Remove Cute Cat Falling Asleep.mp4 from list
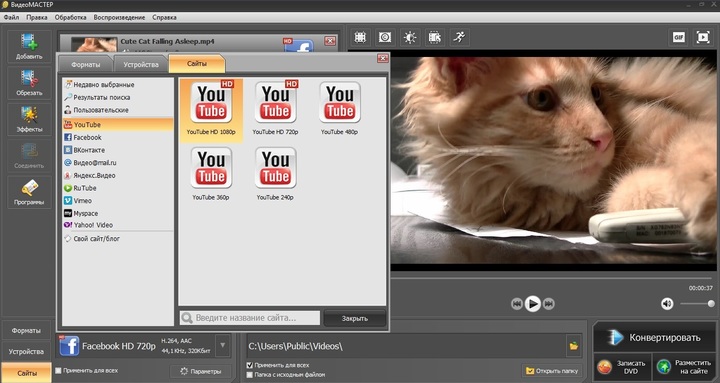The height and width of the screenshot is (383, 720). click(330, 41)
